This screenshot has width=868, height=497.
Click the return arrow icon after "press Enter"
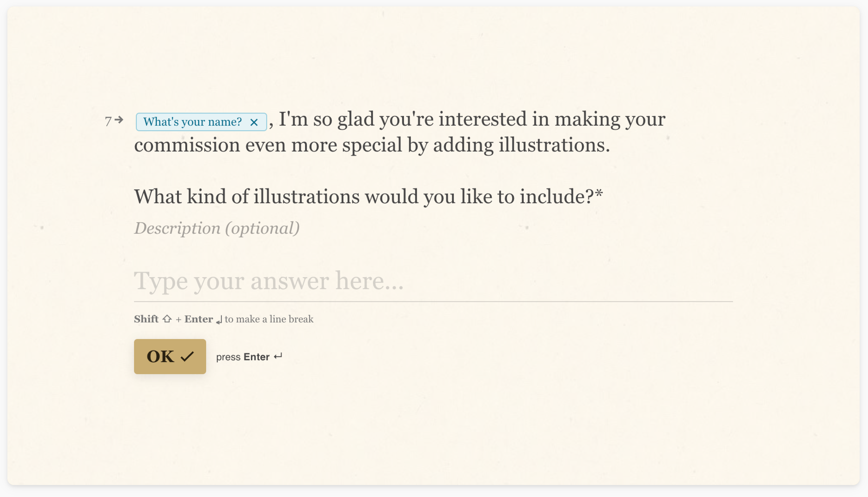tap(278, 356)
